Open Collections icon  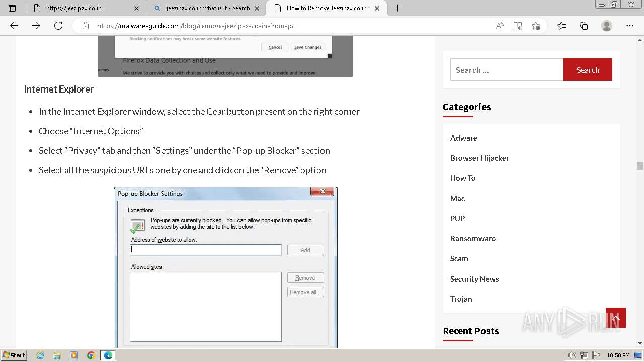584,26
